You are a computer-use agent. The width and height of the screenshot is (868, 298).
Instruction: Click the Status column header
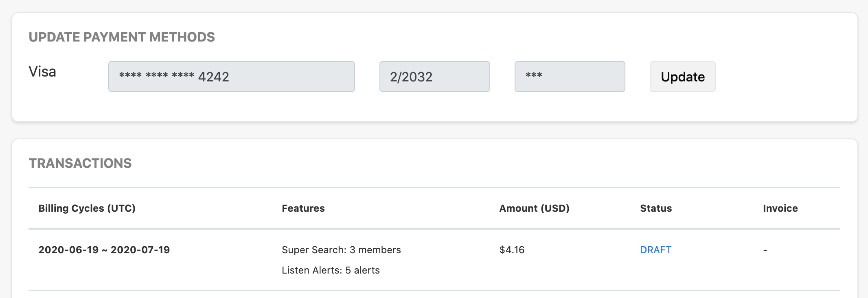click(655, 208)
